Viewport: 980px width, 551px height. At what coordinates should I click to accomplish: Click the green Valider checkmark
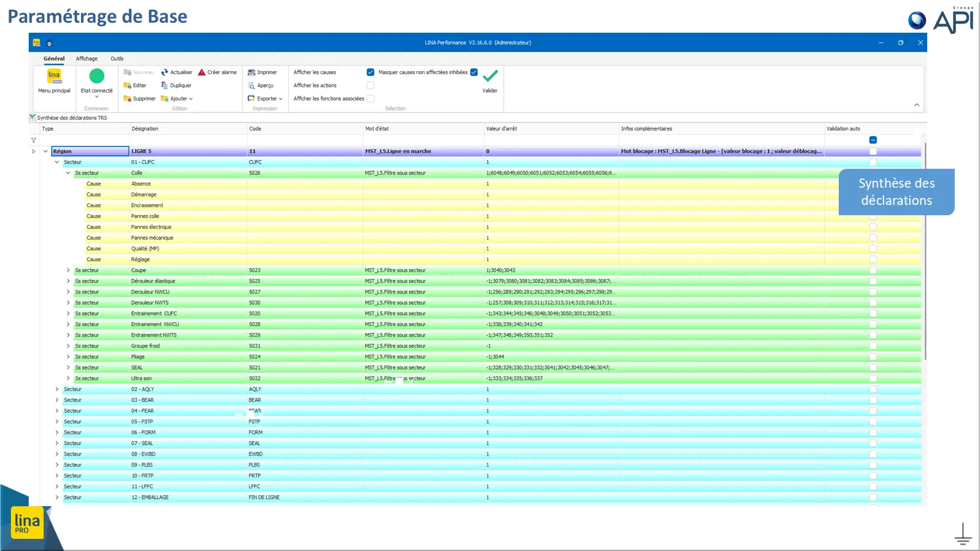coord(490,76)
